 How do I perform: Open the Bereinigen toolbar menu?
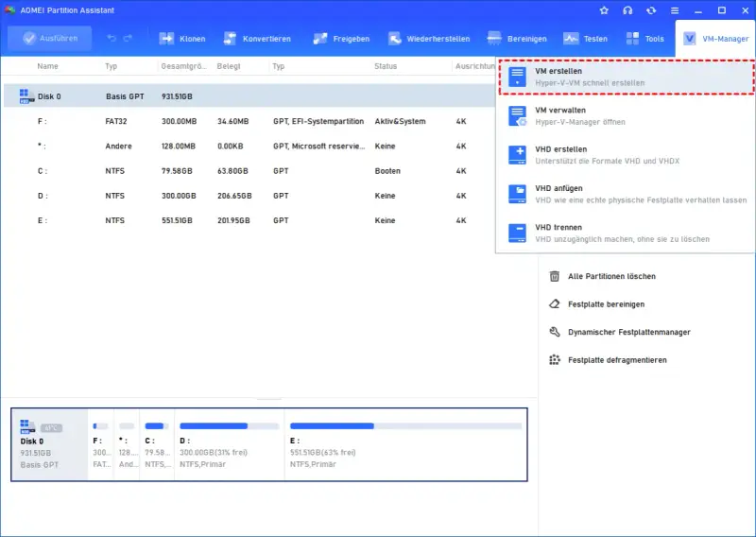(x=517, y=39)
